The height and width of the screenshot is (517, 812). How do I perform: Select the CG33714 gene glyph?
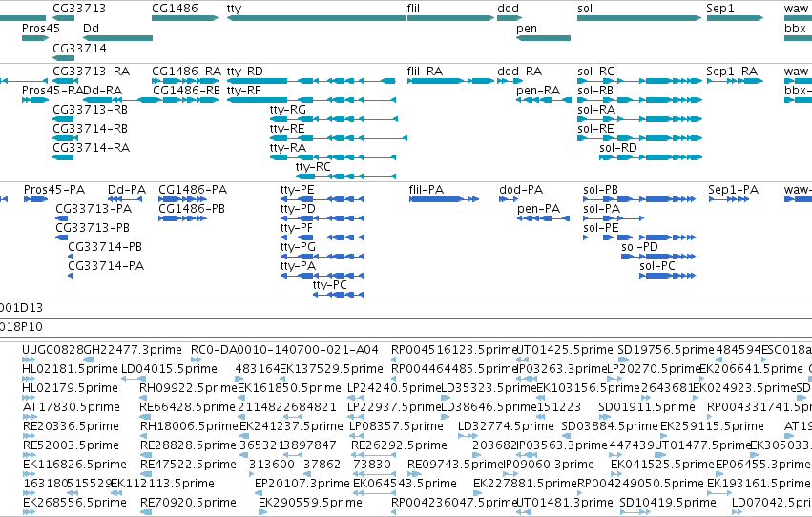[x=64, y=57]
